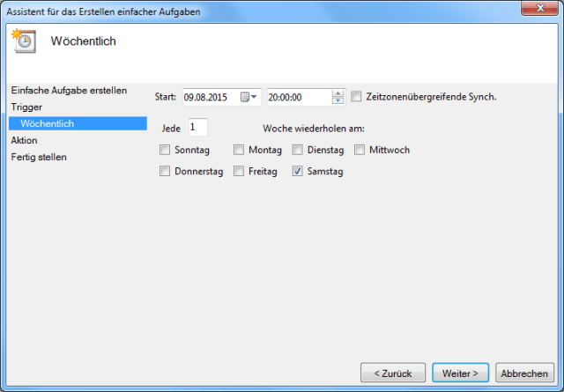Screen dimensions: 564x392
Task: Decrease start time with down spinner arrow
Action: point(338,100)
